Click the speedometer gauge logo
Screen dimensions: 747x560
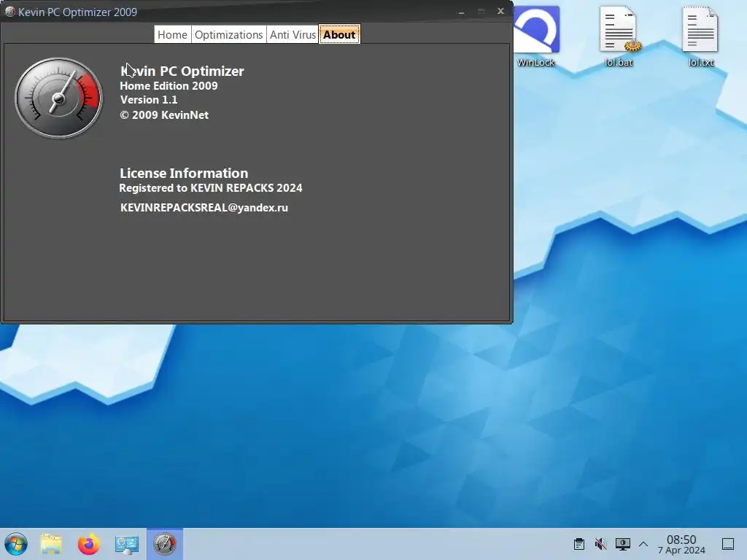coord(58,98)
